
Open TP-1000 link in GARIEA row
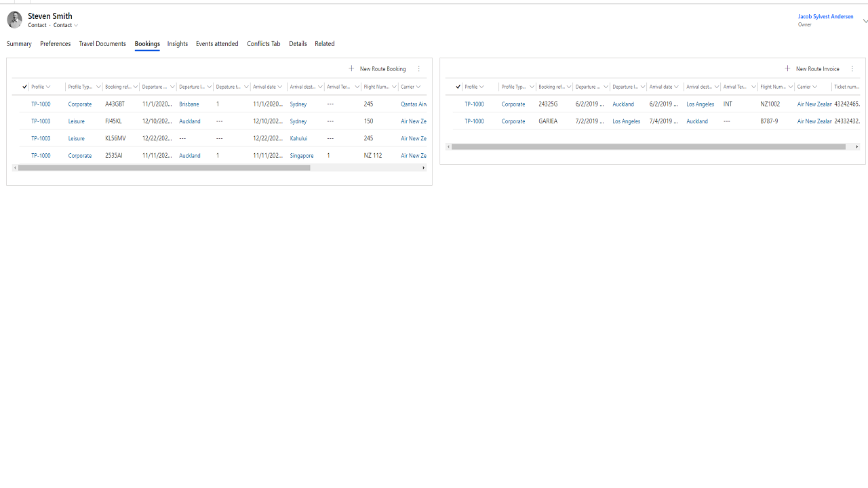[474, 121]
